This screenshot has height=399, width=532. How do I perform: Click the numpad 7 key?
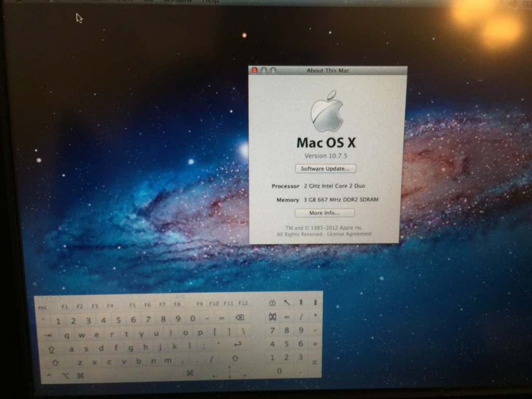[x=272, y=330]
